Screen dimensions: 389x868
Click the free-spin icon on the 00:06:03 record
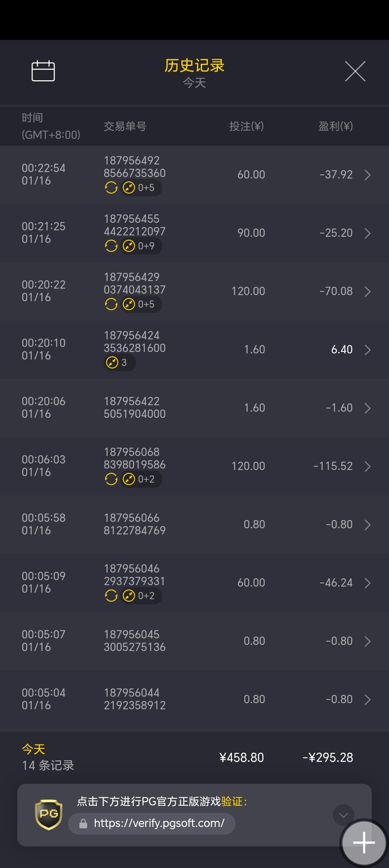[x=111, y=479]
